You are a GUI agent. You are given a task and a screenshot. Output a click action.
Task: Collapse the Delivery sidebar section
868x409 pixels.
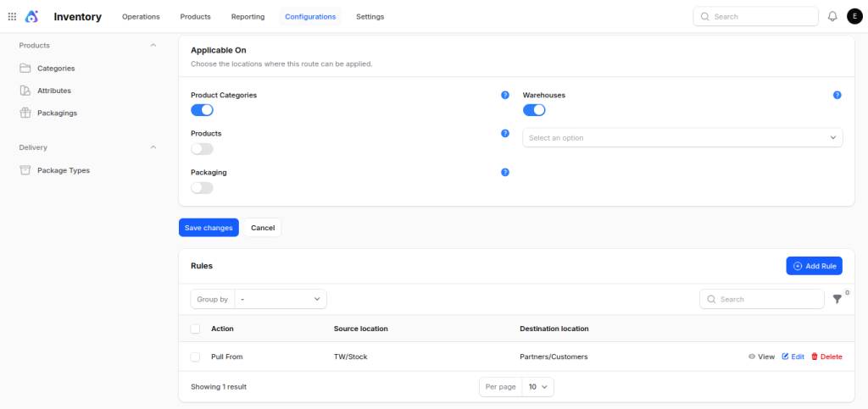[x=153, y=147]
